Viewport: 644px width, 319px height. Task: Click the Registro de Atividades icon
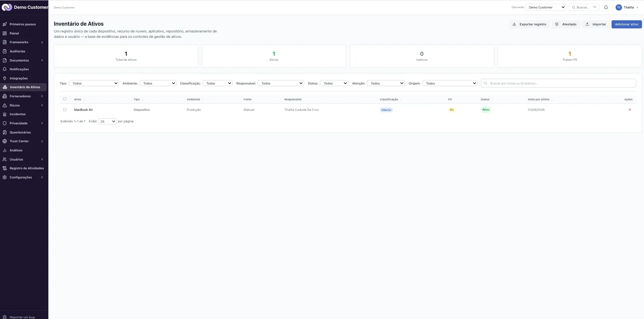(5, 168)
